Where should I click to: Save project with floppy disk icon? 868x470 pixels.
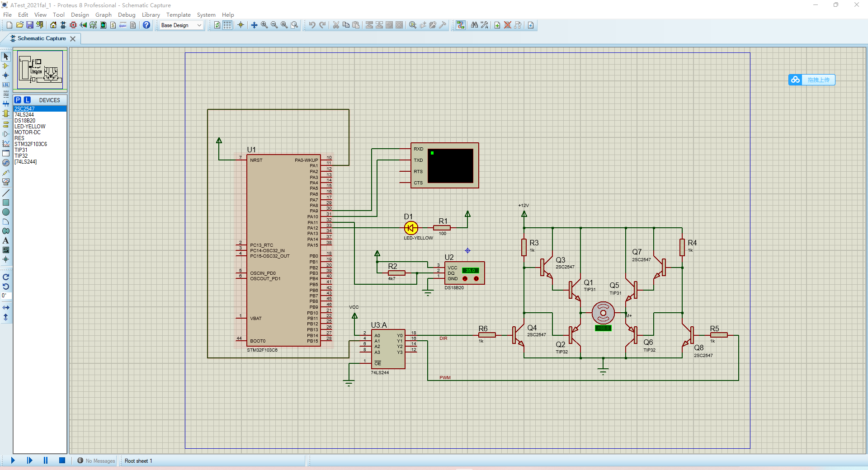[x=29, y=25]
